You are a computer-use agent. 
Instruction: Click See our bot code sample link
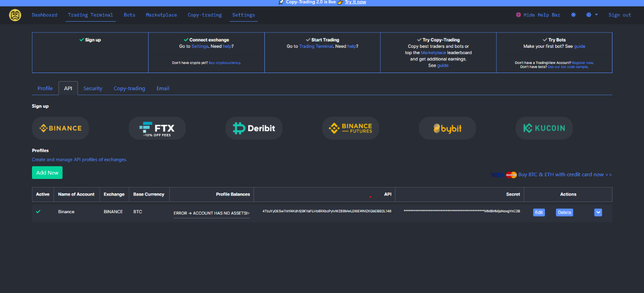tap(567, 67)
